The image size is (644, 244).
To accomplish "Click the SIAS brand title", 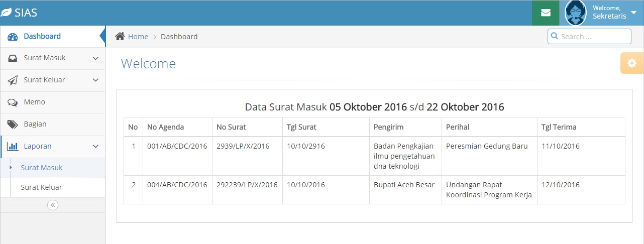I will [26, 13].
